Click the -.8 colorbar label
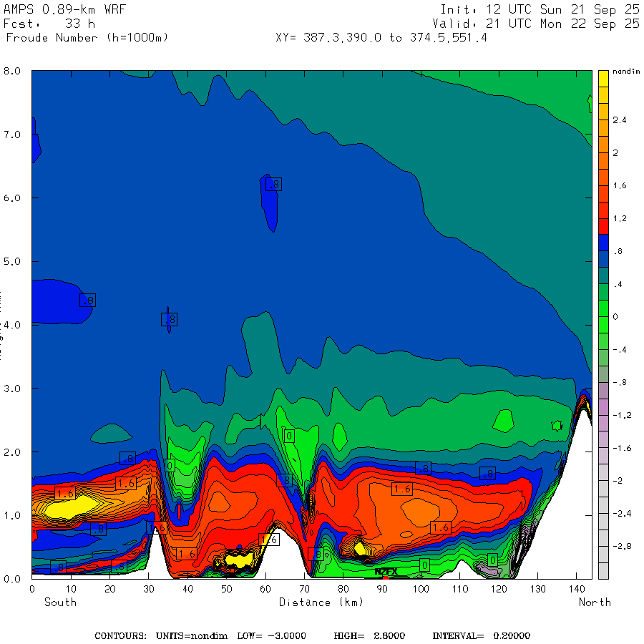Image resolution: width=644 pixels, height=644 pixels. 620,382
